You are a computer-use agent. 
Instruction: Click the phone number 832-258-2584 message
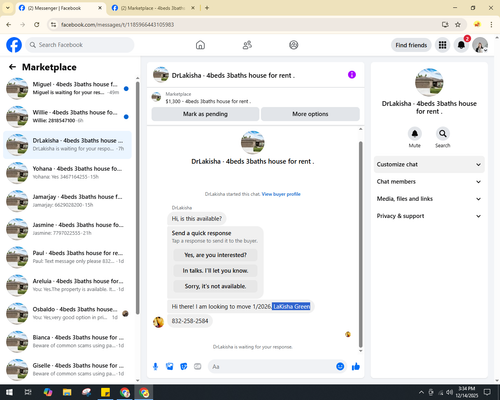tap(190, 321)
